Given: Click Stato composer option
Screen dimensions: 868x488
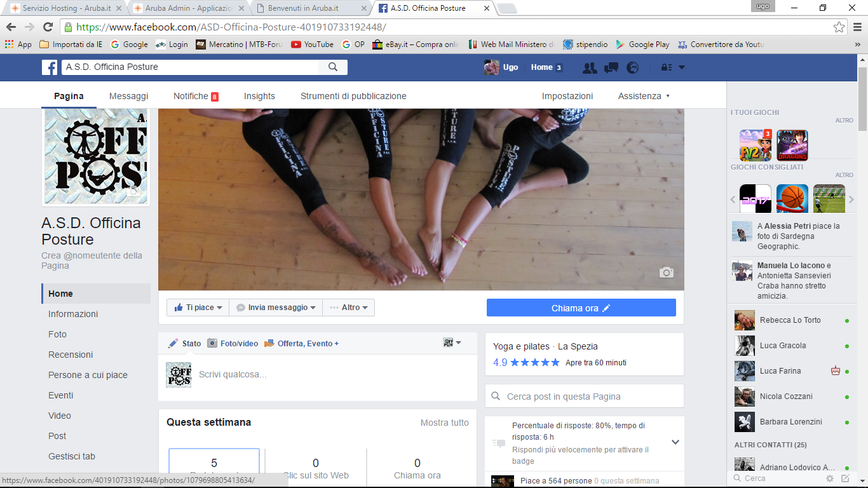Looking at the screenshot, I should pos(185,343).
